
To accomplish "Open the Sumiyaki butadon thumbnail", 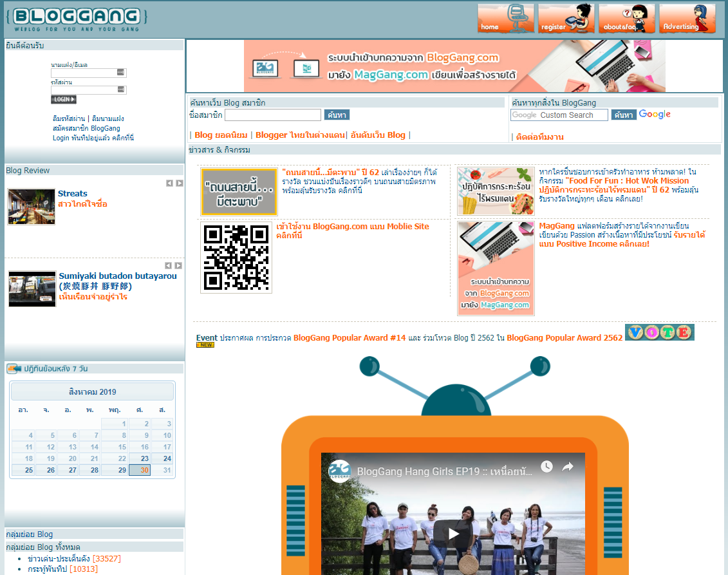I will pos(32,289).
